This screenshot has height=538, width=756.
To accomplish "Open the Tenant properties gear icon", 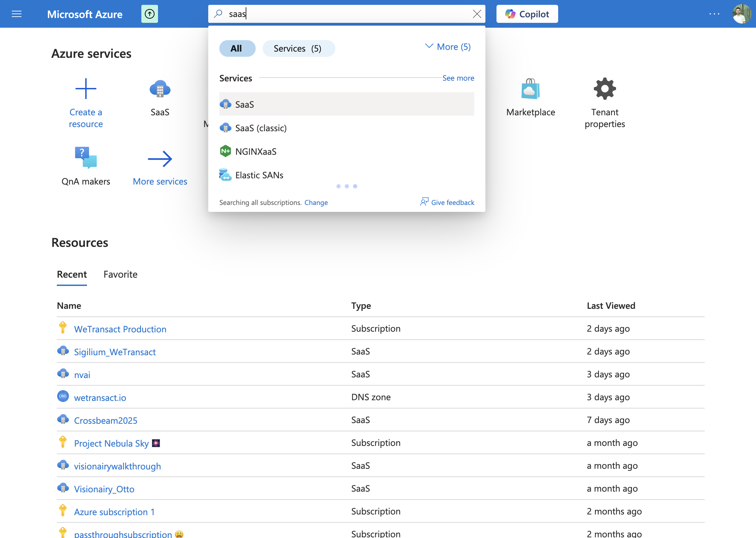I will point(605,89).
